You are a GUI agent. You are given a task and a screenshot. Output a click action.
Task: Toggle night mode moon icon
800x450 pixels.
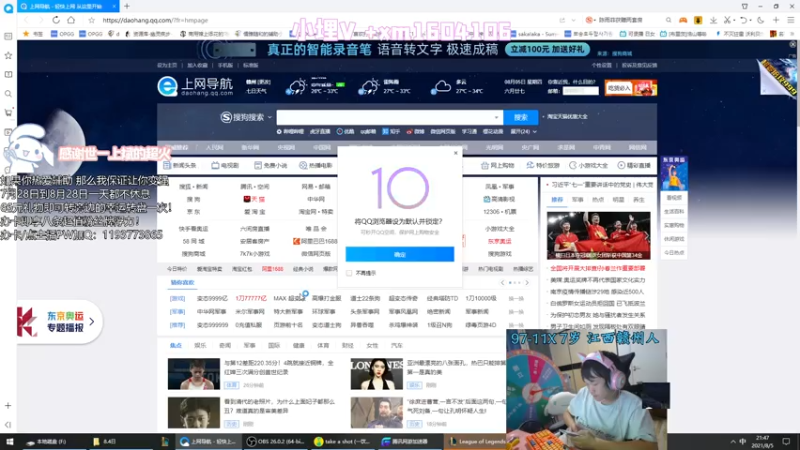760,20
